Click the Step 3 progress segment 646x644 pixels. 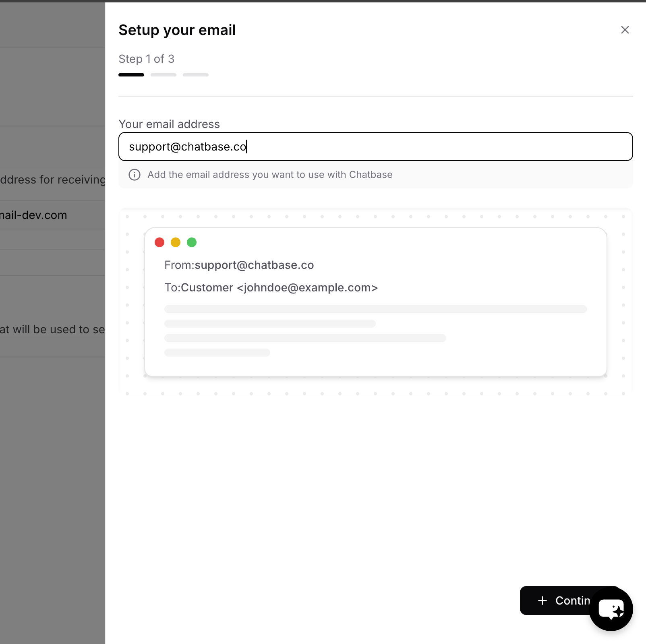pos(196,74)
